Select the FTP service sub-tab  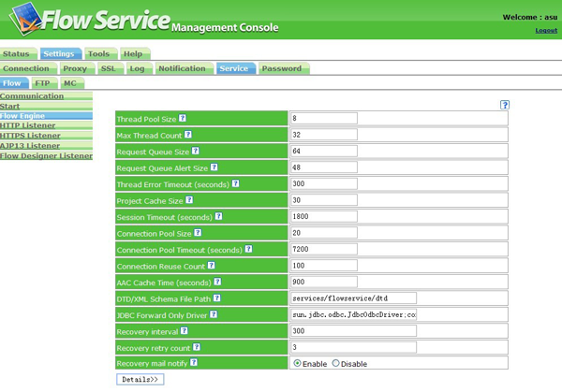[44, 83]
